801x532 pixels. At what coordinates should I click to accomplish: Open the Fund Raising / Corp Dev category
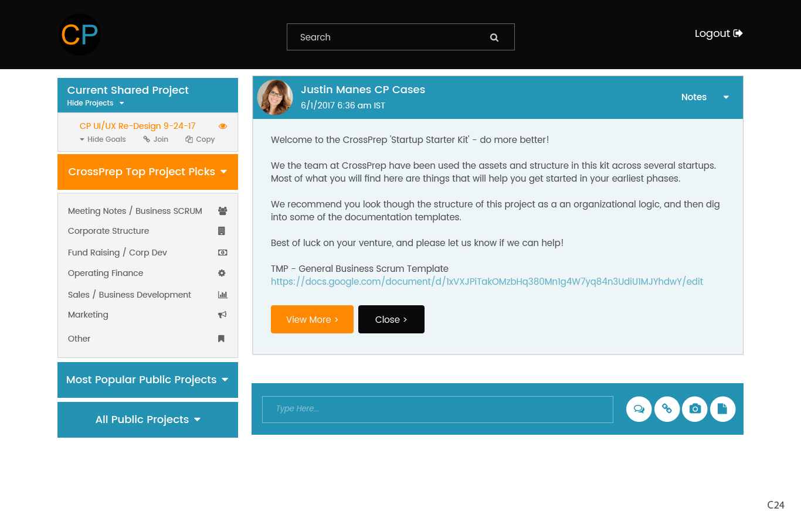coord(117,253)
